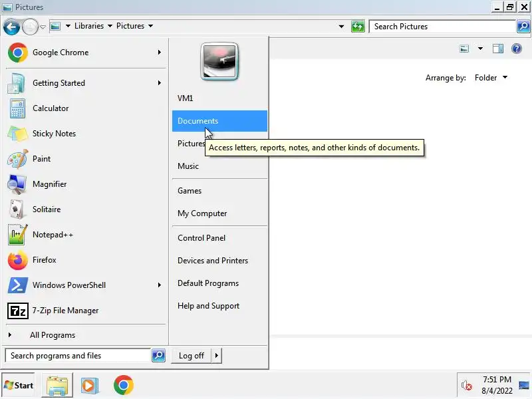532x399 pixels.
Task: Click the network tray icon
Action: (x=524, y=386)
